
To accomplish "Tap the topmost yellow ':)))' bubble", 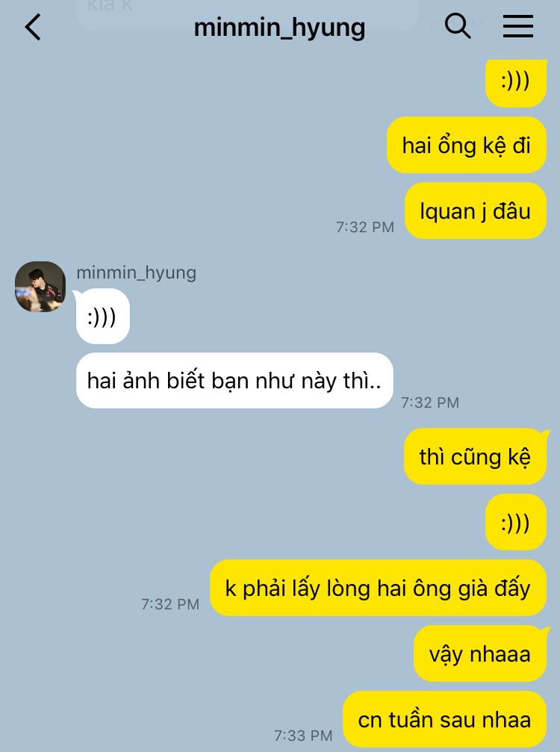I will [x=516, y=81].
